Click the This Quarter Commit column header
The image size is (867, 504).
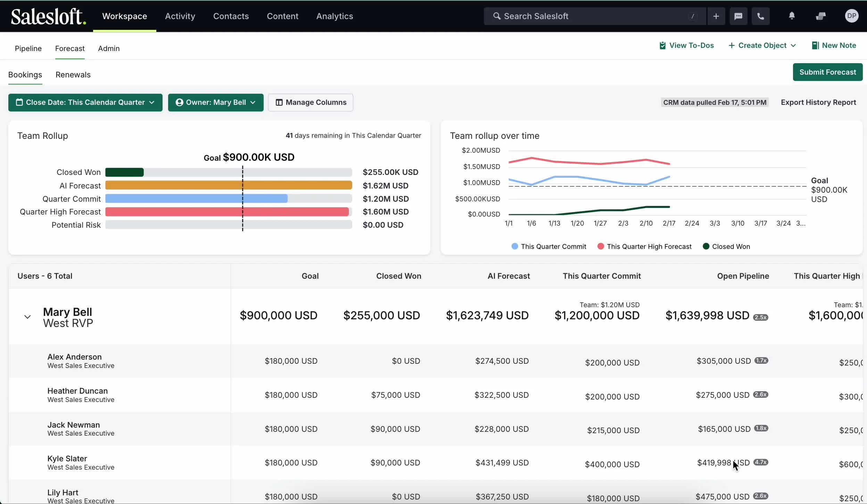click(602, 276)
